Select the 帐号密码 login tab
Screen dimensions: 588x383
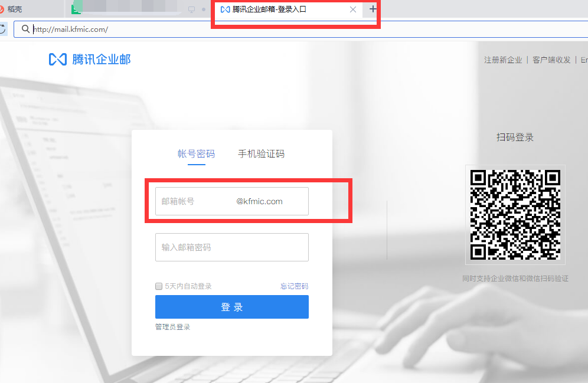click(x=195, y=153)
